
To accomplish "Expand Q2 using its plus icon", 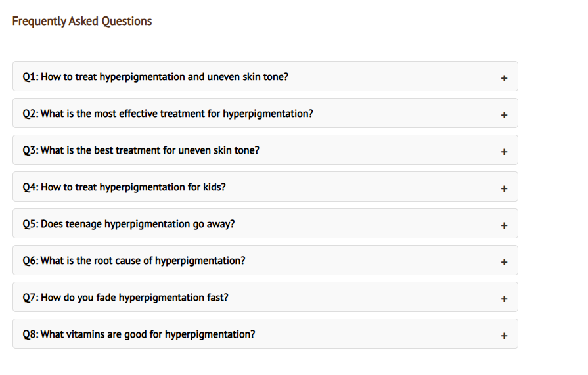I will pos(504,115).
